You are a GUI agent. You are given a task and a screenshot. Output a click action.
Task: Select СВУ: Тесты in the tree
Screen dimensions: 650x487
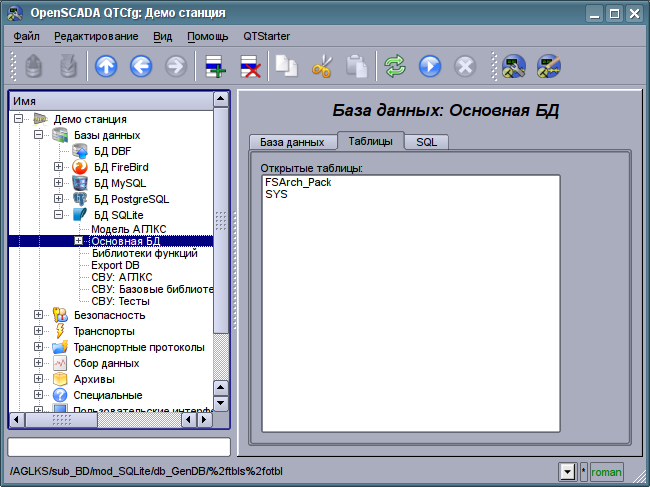[120, 301]
